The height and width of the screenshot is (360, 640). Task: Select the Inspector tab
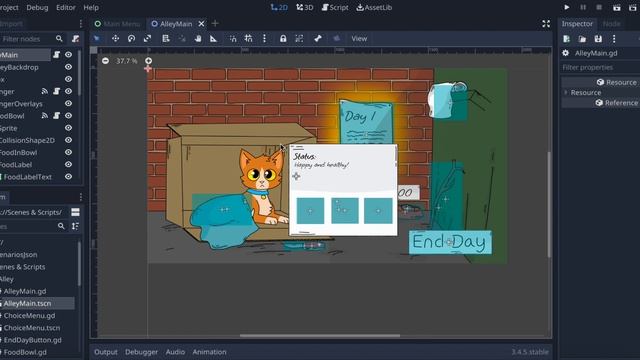click(x=577, y=24)
